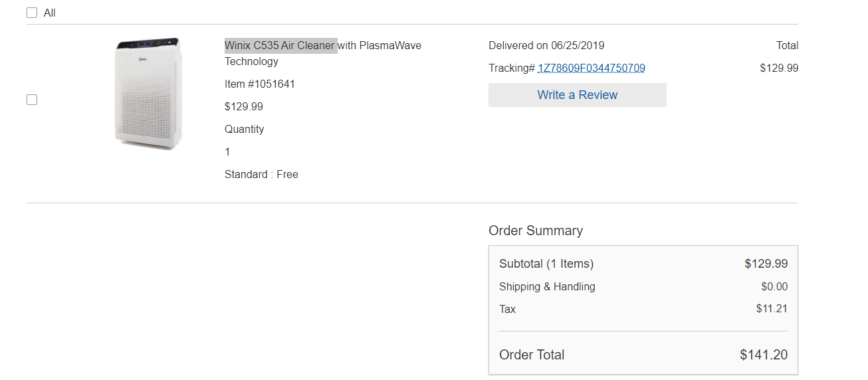This screenshot has width=868, height=380.
Task: Check the All checkbox
Action: [x=32, y=13]
